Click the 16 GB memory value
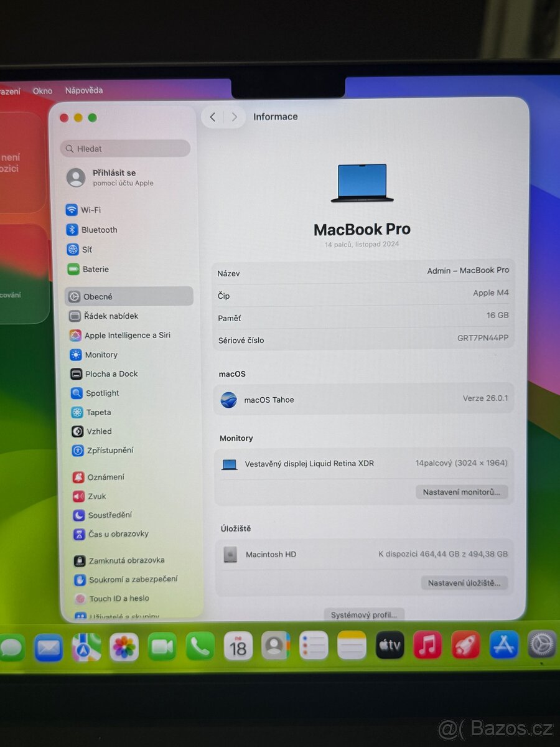560x747 pixels. point(497,316)
